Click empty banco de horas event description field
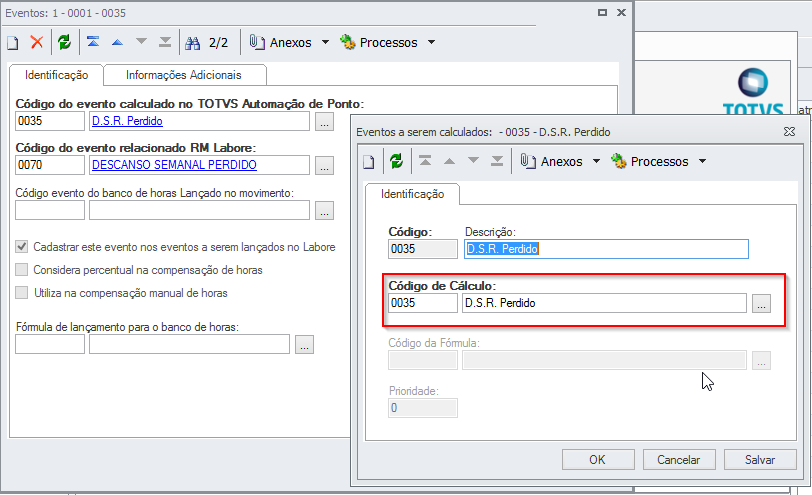 point(199,210)
